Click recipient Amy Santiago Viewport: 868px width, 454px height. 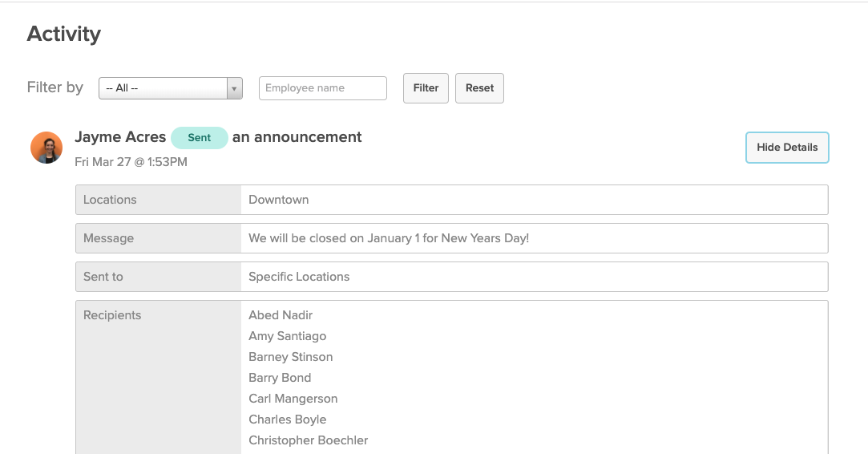[287, 336]
